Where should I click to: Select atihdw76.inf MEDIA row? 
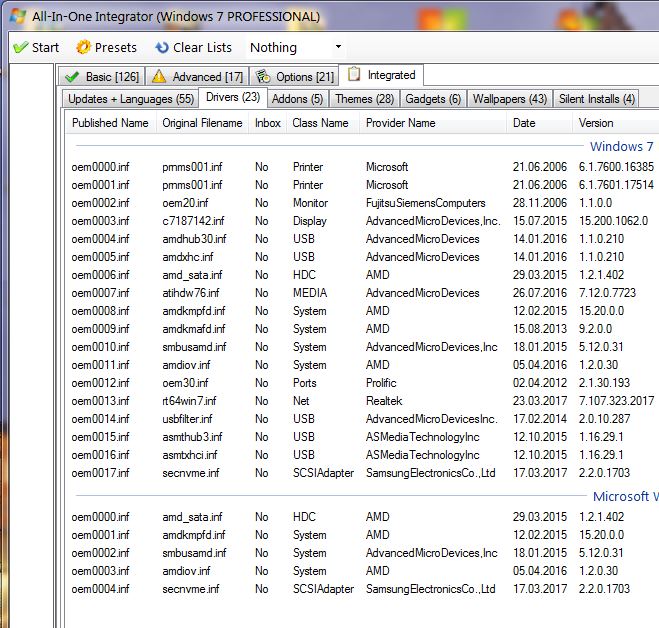(x=362, y=293)
